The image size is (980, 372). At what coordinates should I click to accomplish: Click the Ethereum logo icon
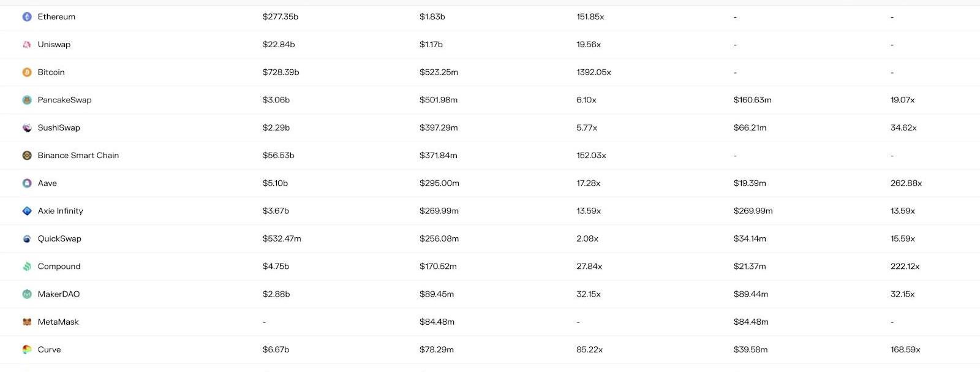coord(27,17)
